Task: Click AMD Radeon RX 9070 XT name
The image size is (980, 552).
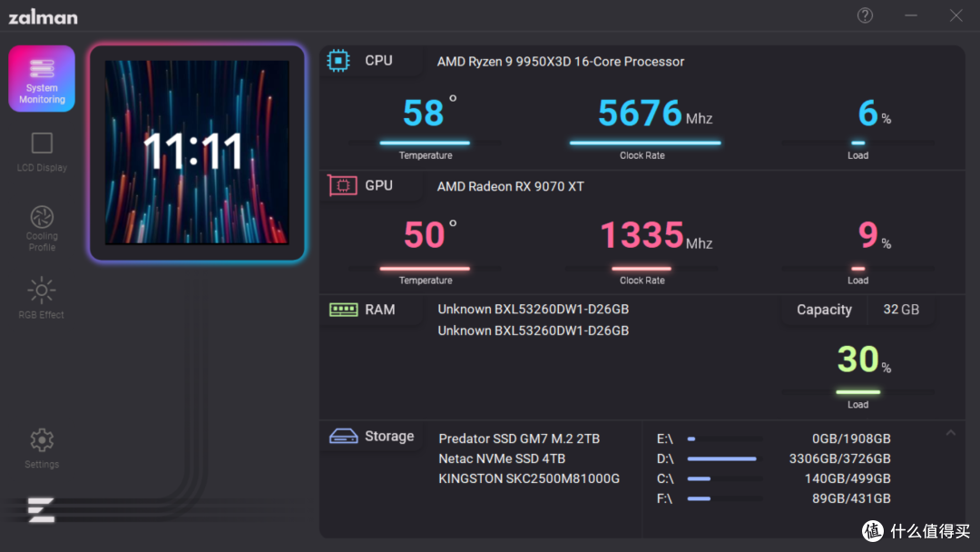Action: pos(511,186)
